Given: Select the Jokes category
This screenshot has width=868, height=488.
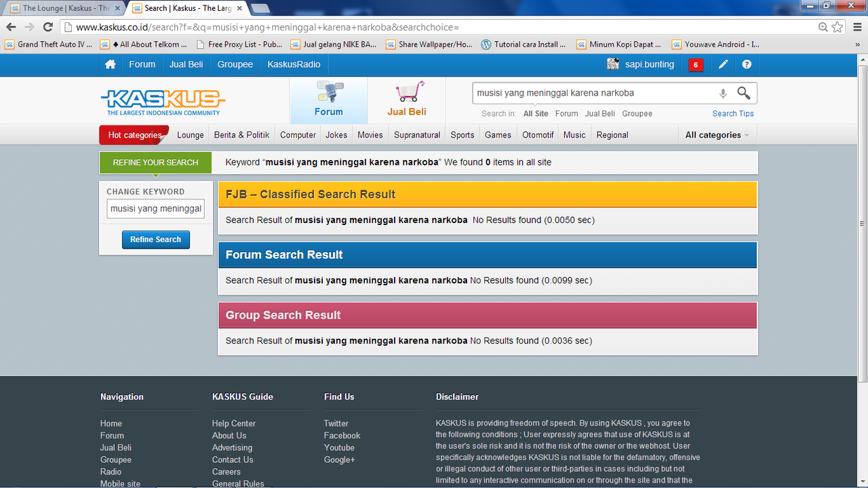Looking at the screenshot, I should pos(336,135).
